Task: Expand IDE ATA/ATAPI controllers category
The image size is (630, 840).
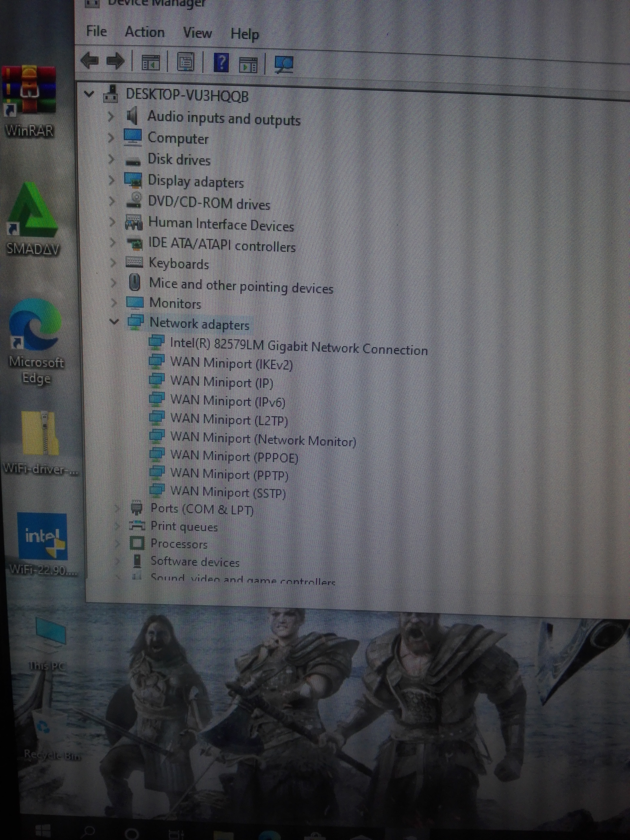Action: pyautogui.click(x=113, y=242)
